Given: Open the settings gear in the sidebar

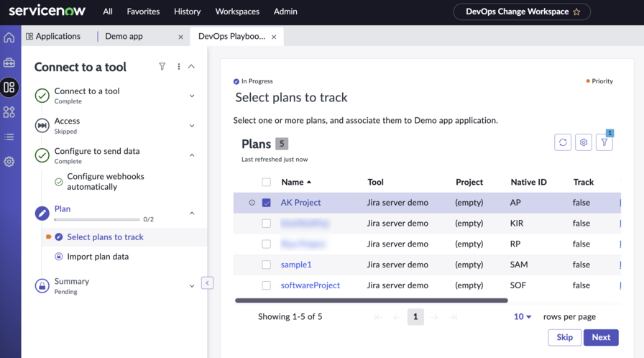Looking at the screenshot, I should [9, 162].
